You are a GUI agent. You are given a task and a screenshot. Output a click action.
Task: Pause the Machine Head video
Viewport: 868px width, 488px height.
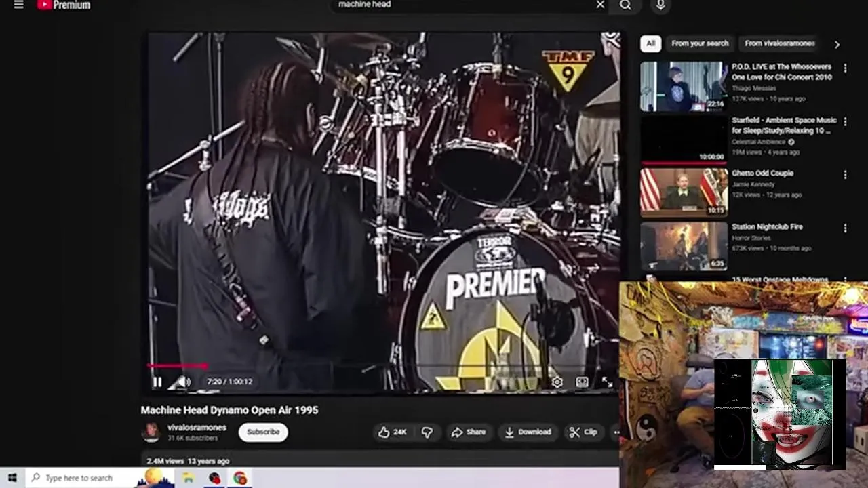[x=157, y=382]
